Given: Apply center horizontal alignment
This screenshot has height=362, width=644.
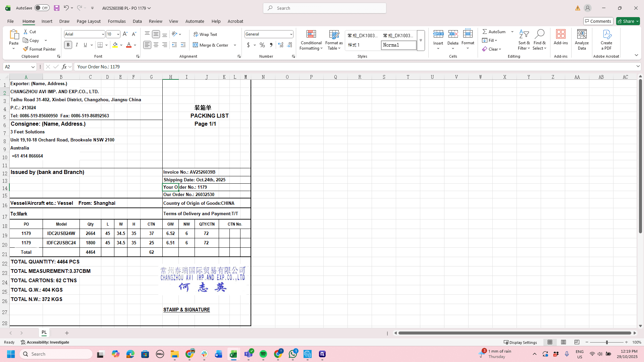Looking at the screenshot, I should (x=156, y=45).
